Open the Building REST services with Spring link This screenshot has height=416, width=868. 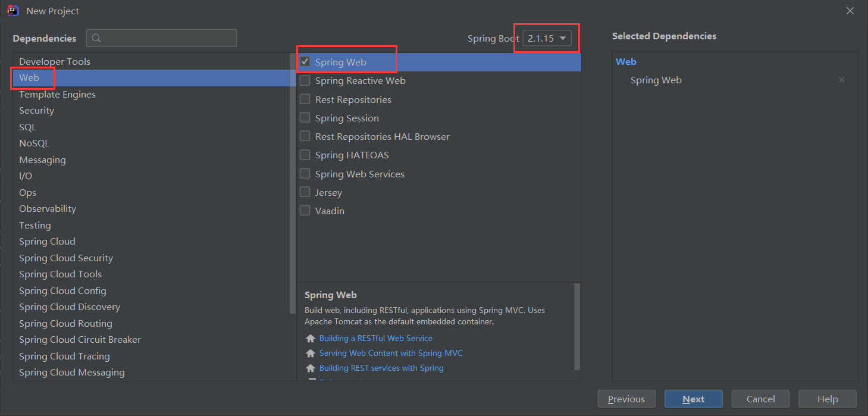point(381,368)
